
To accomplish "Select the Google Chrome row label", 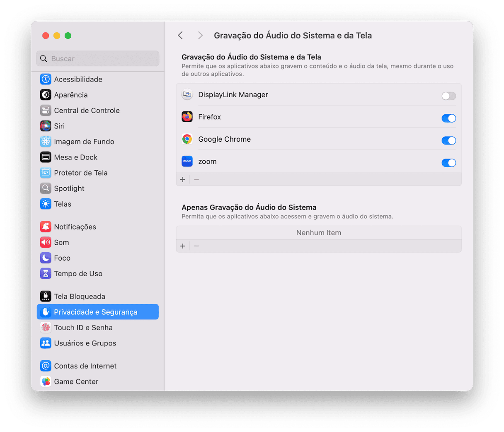I will click(x=224, y=140).
